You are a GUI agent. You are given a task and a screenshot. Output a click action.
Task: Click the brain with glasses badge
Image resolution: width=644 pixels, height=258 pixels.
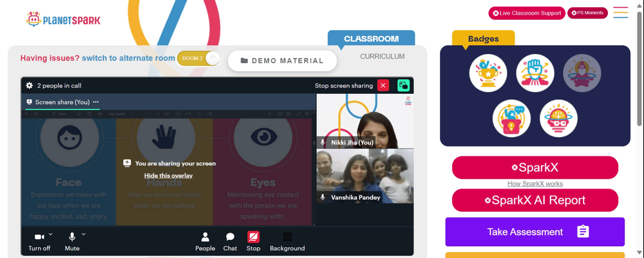558,118
